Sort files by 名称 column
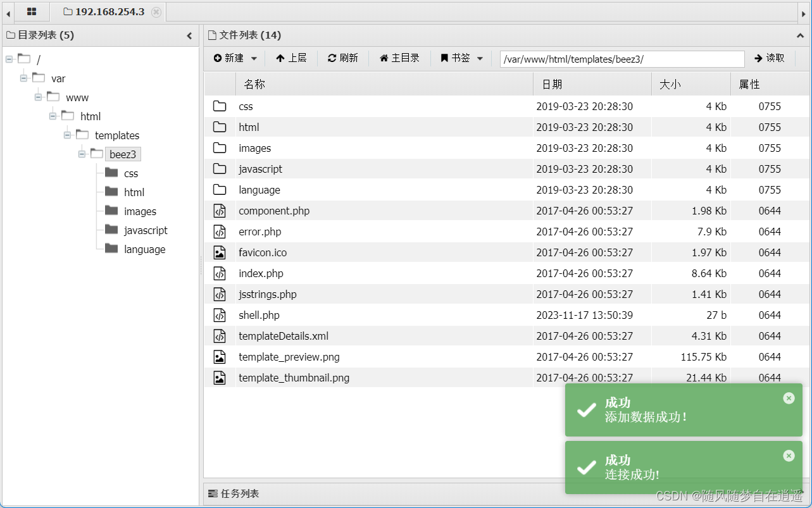The width and height of the screenshot is (812, 508). pos(384,84)
